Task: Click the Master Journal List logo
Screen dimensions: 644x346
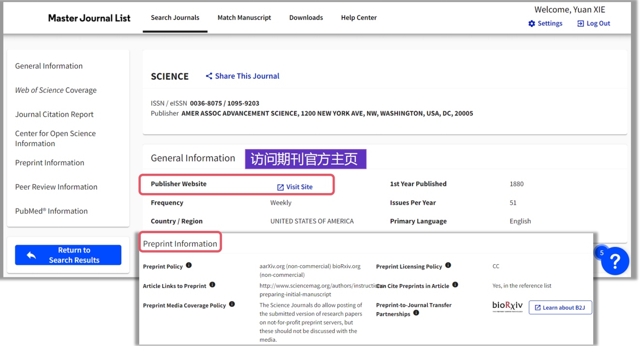Action: coord(89,17)
